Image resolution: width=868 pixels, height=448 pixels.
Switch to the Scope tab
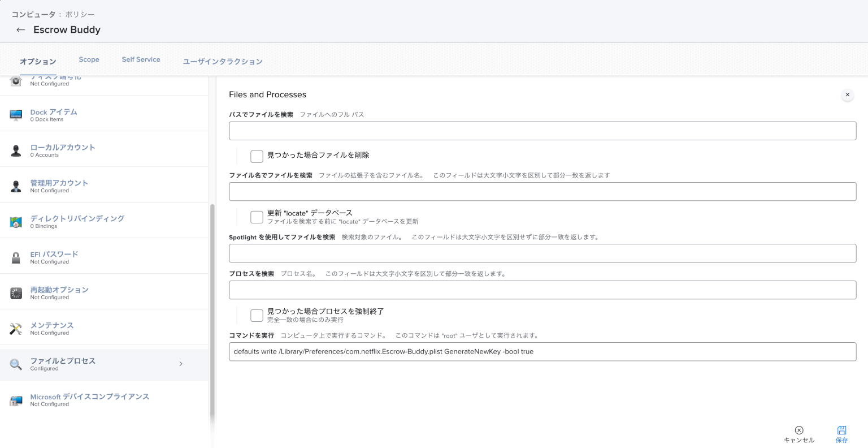pyautogui.click(x=89, y=59)
